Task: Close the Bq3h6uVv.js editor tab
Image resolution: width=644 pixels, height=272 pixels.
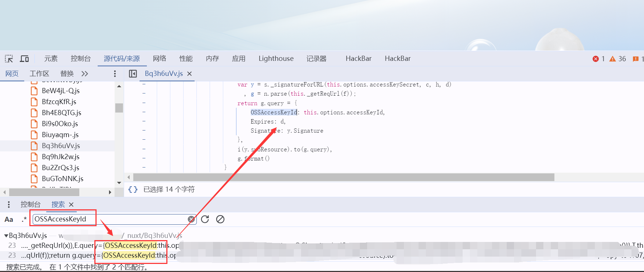Action: pyautogui.click(x=189, y=74)
